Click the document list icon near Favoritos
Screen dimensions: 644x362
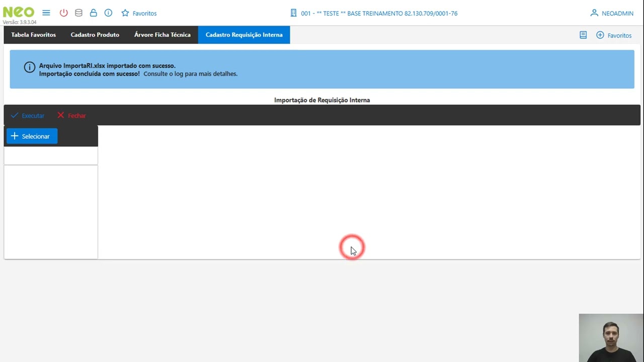(x=583, y=35)
